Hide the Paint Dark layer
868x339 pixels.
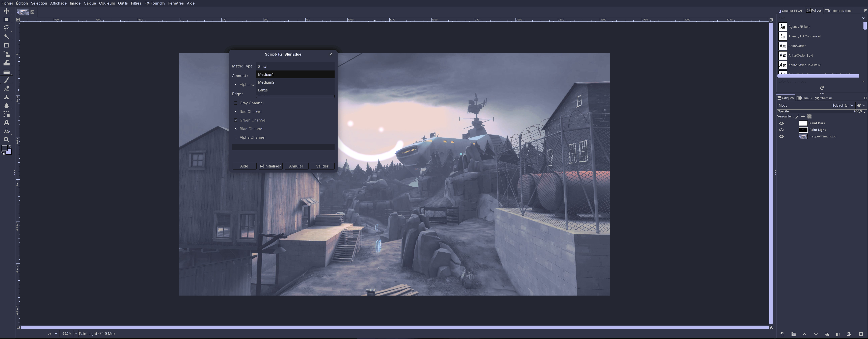coord(782,123)
